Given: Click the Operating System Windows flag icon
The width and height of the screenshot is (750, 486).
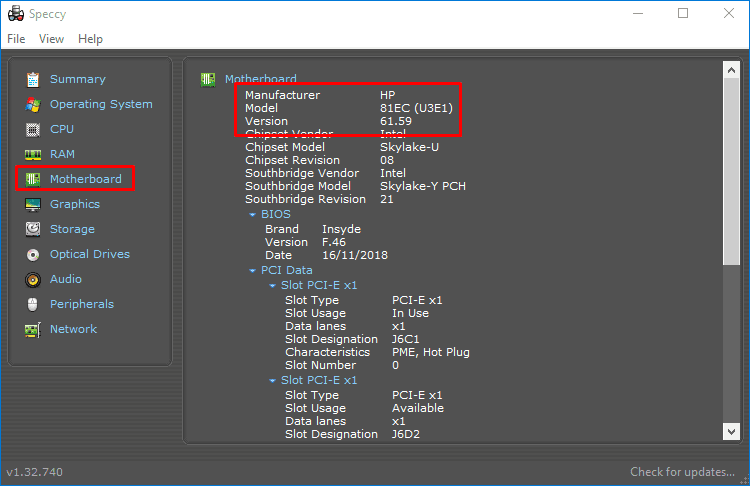Looking at the screenshot, I should 33,104.
